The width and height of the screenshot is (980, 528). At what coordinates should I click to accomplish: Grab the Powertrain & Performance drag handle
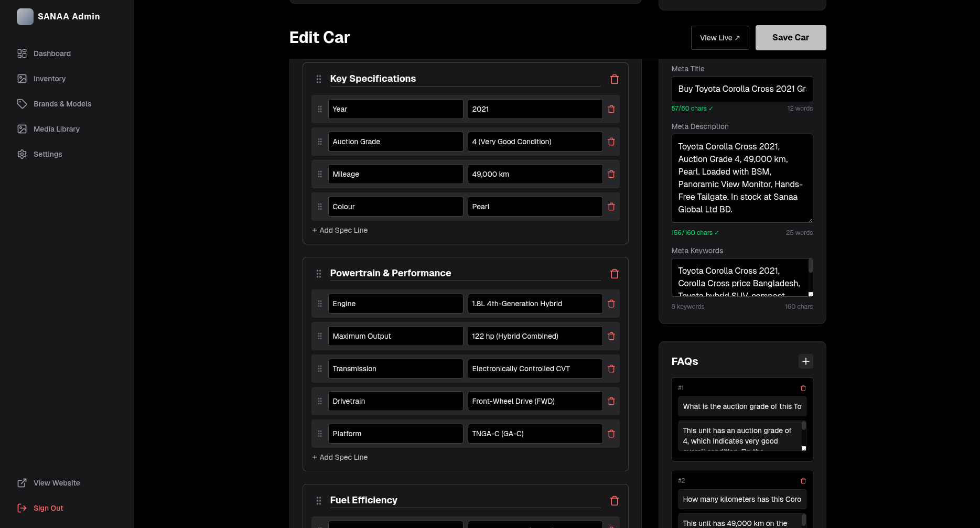[x=319, y=274]
